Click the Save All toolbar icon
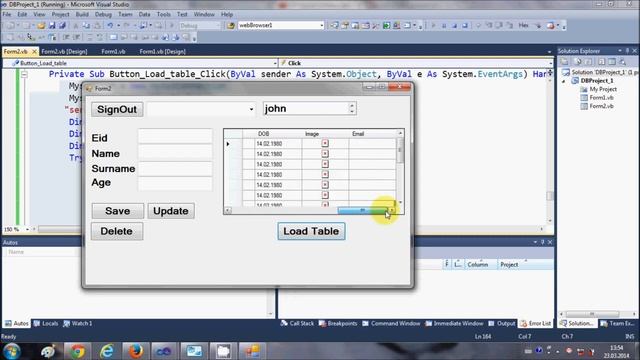The width and height of the screenshot is (640, 360). pyautogui.click(x=62, y=25)
